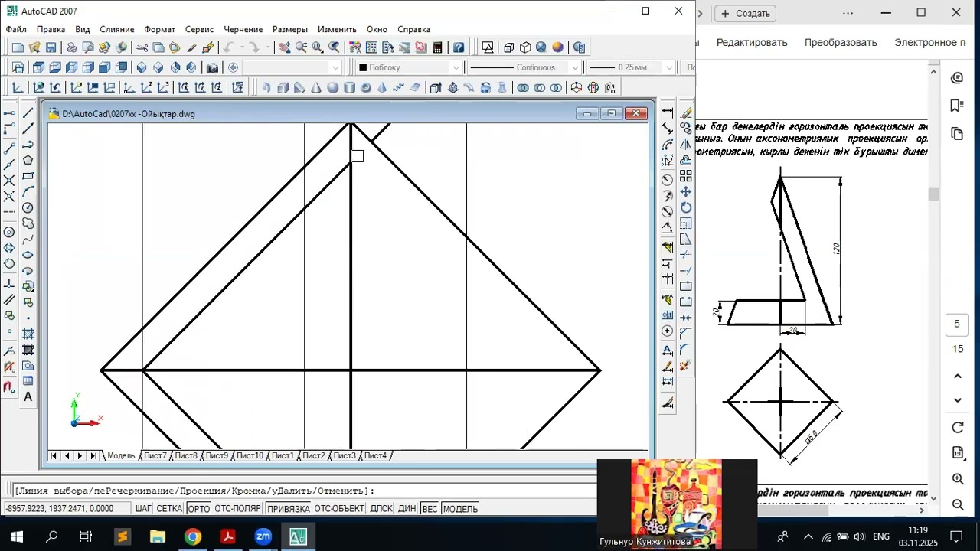Open Windows Start menu

click(x=17, y=536)
